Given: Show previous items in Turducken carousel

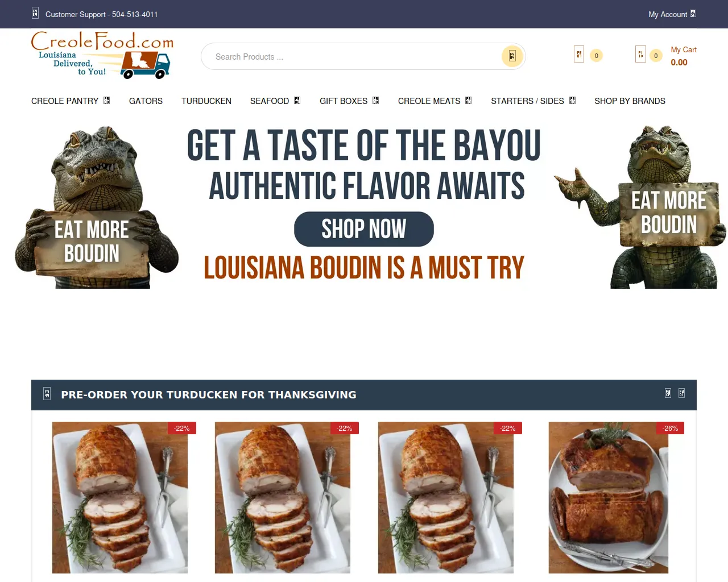Looking at the screenshot, I should click(x=668, y=393).
